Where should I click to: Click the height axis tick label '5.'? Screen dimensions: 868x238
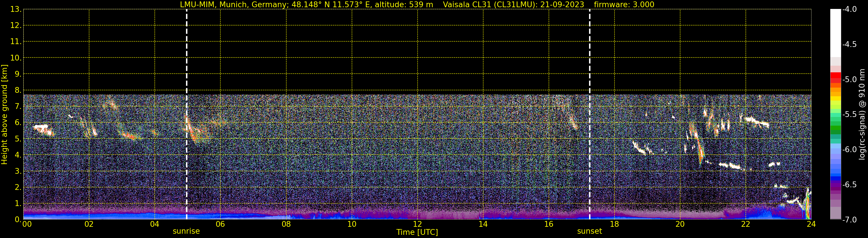pyautogui.click(x=18, y=139)
